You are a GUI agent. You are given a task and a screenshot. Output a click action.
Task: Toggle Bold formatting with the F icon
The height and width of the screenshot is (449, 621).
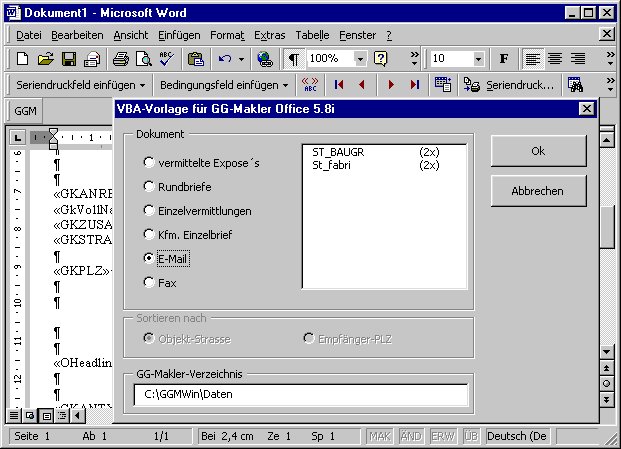(504, 59)
